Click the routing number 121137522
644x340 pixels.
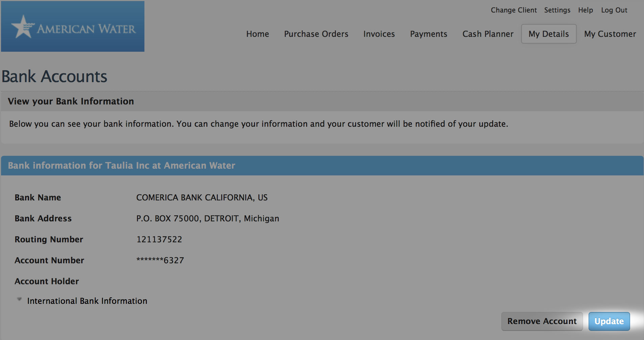click(x=159, y=239)
